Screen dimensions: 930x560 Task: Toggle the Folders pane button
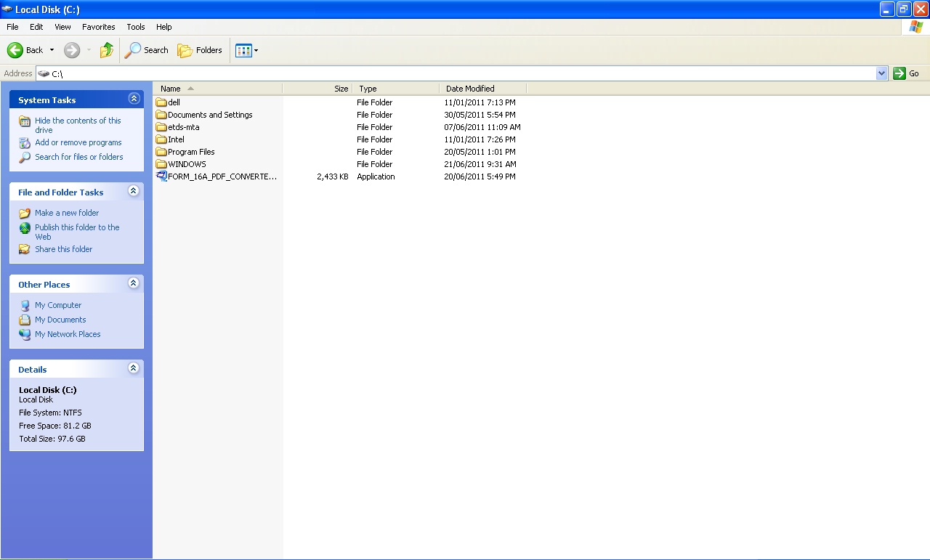coord(200,50)
